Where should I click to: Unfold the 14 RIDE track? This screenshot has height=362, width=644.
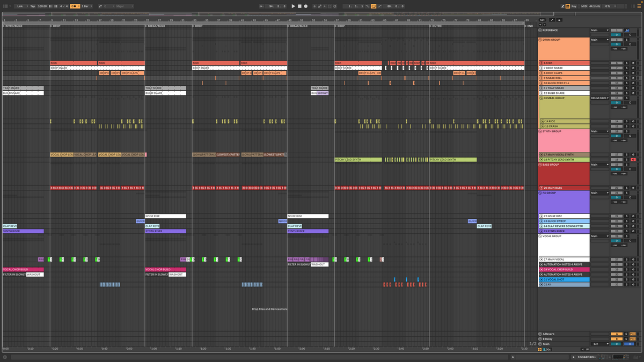tap(542, 122)
